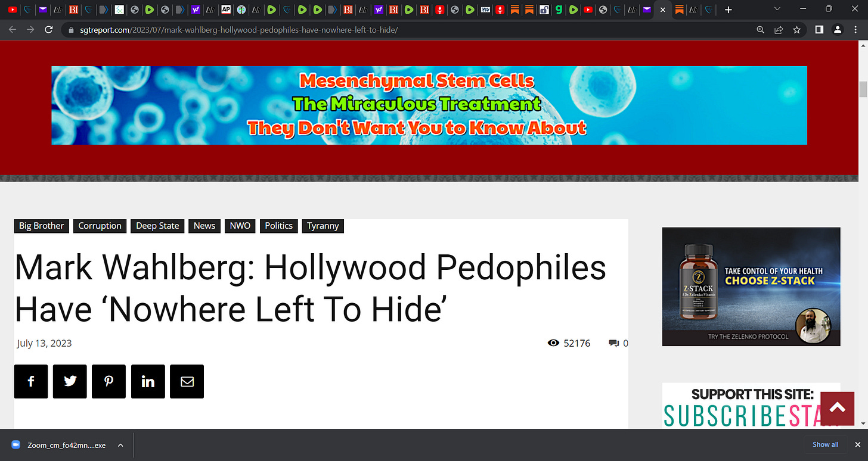Open the Big Brother category tag
The width and height of the screenshot is (868, 461).
coord(42,226)
